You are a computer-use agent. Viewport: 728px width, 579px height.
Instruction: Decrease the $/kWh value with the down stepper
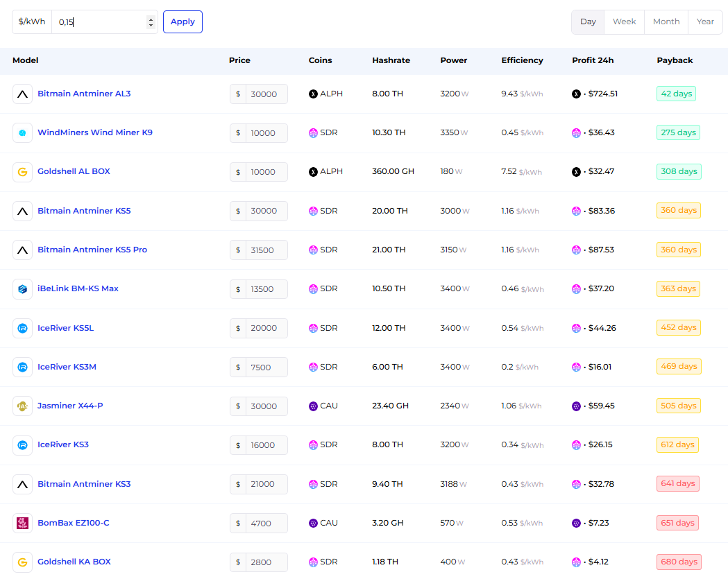click(151, 25)
